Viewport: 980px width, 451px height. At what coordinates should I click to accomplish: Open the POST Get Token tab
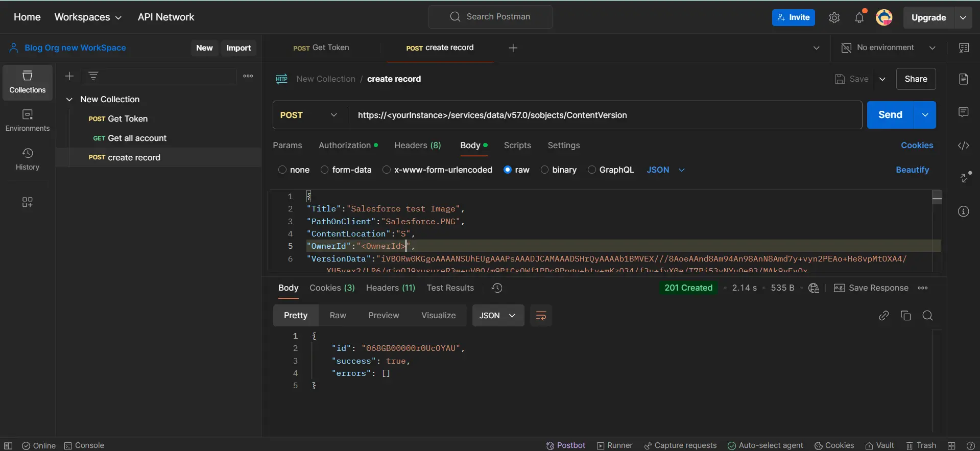321,48
